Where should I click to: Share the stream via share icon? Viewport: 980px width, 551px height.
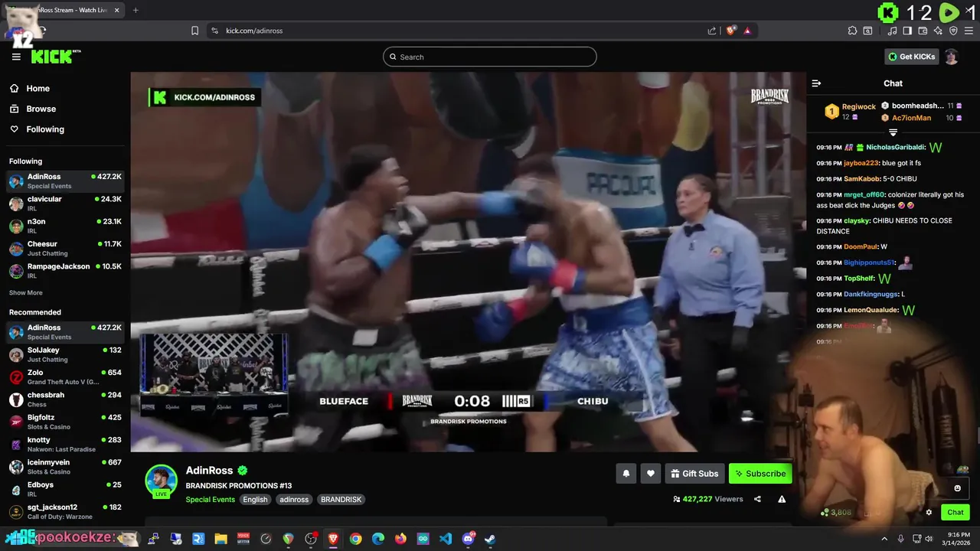(757, 499)
